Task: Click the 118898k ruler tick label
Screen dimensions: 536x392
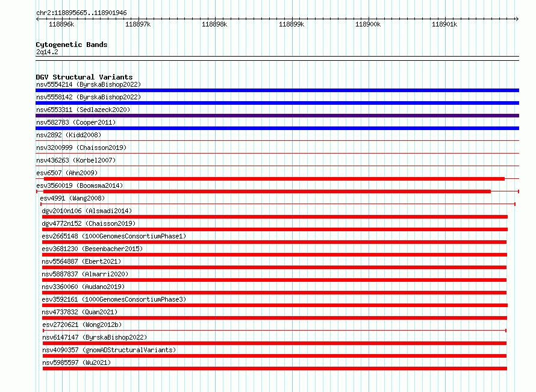Action: click(x=214, y=24)
